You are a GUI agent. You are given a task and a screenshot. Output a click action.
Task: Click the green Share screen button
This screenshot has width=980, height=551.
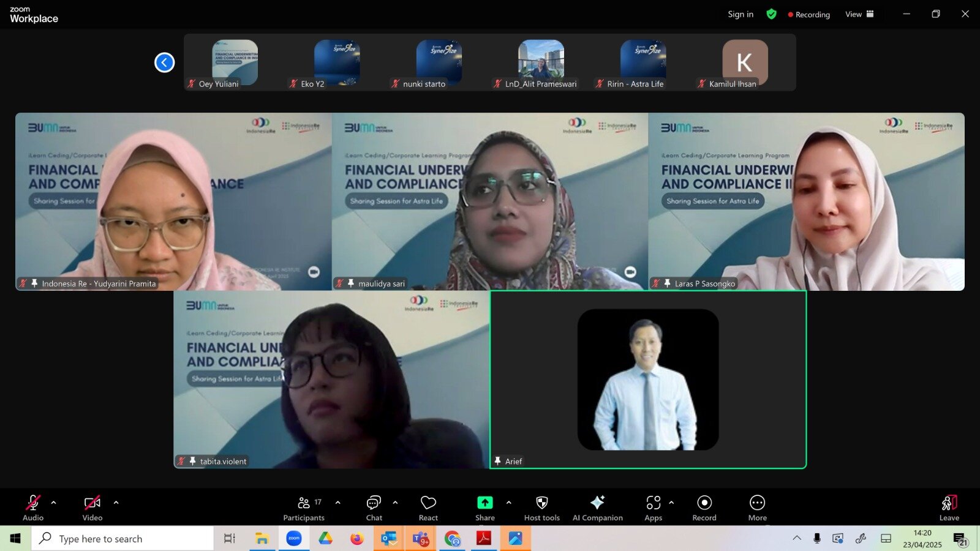(484, 508)
